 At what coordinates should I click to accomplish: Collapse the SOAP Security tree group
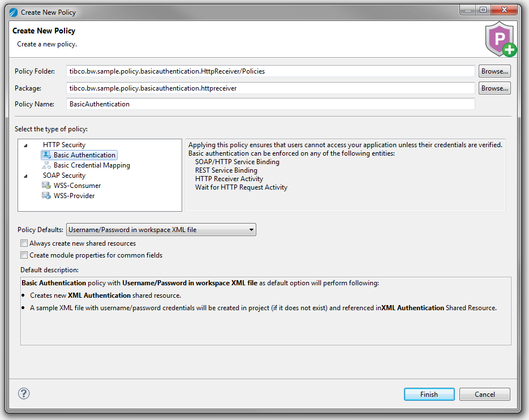coord(26,176)
